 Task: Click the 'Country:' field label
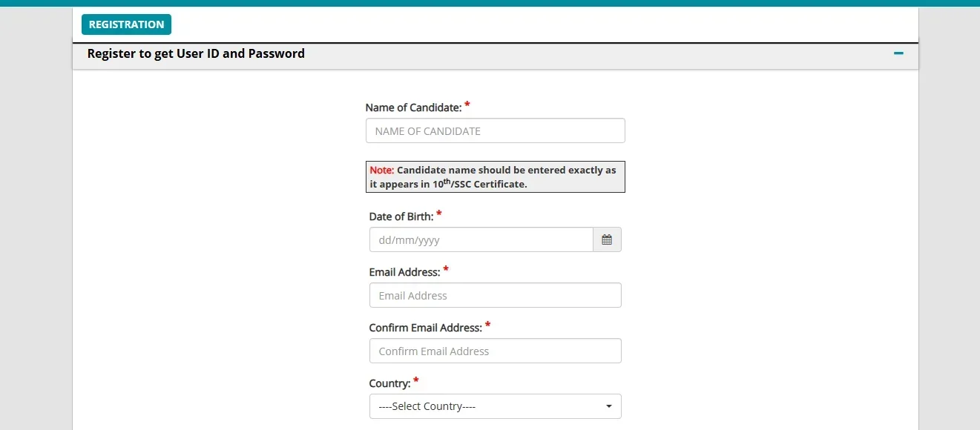point(389,383)
